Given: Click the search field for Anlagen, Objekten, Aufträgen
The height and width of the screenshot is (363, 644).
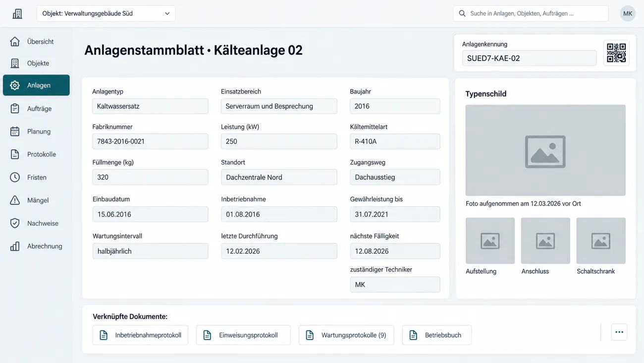Looking at the screenshot, I should click(531, 13).
